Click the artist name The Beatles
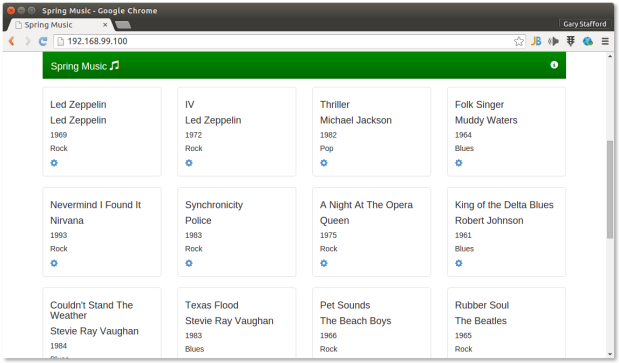Viewport: 619px width, 363px height. click(480, 321)
